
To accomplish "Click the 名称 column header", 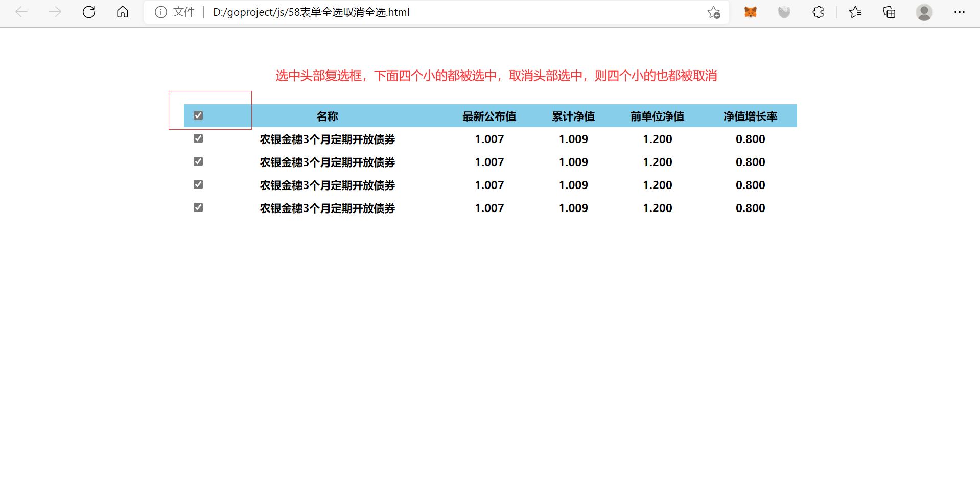I will tap(328, 116).
